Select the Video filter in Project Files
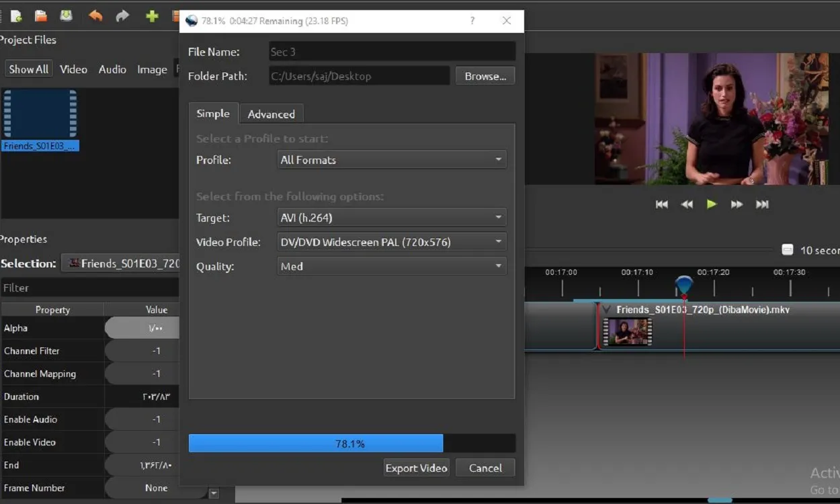The height and width of the screenshot is (504, 840). coord(73,69)
